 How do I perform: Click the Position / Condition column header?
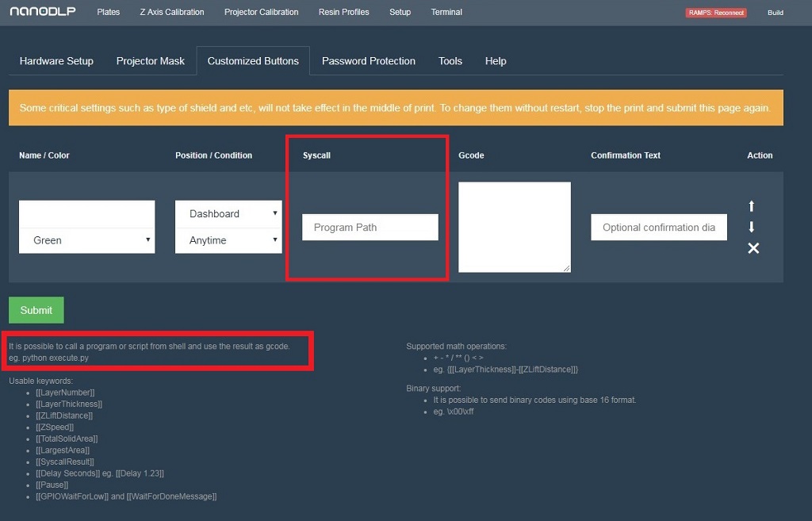[214, 155]
